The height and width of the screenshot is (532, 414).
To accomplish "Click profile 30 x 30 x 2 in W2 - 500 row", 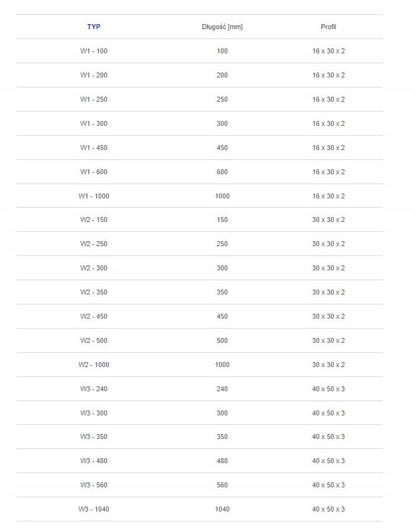I will point(328,340).
